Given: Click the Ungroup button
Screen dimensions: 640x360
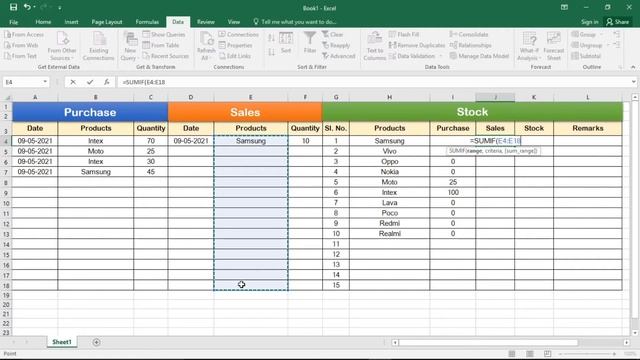Looking at the screenshot, I should pyautogui.click(x=587, y=45).
